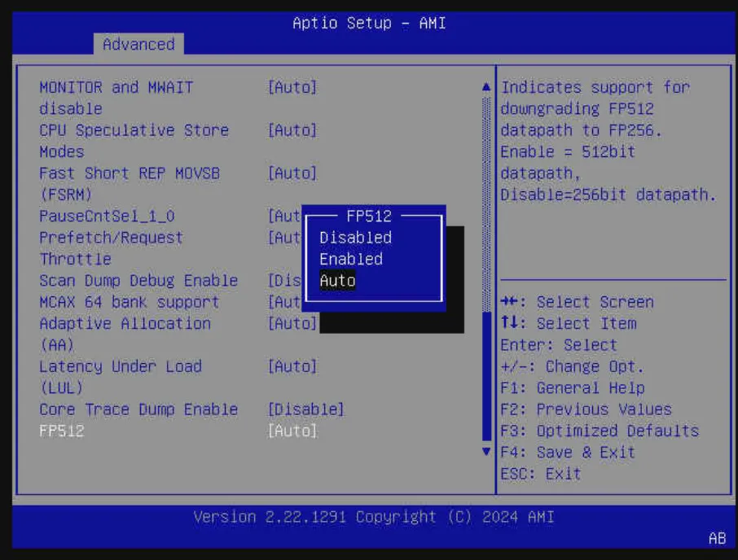Click the ESC: Exit hint

coord(541,474)
